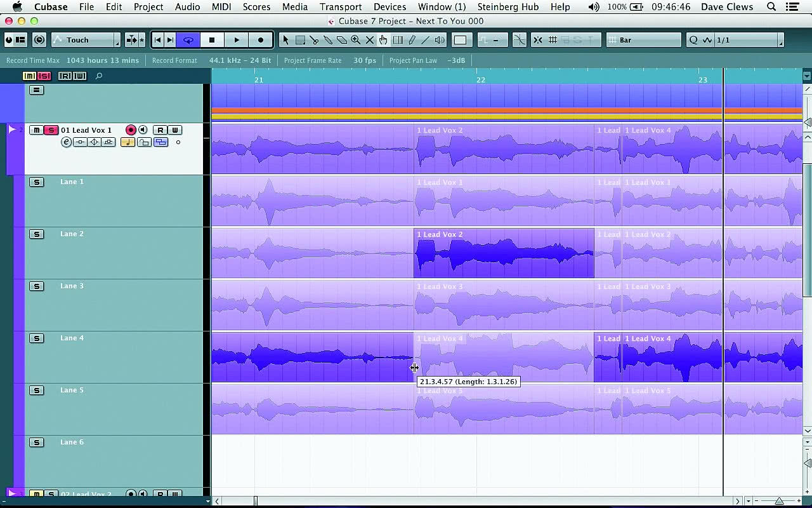
Task: Toggle Record Enable on 01 Lead Vox 1
Action: (x=131, y=130)
